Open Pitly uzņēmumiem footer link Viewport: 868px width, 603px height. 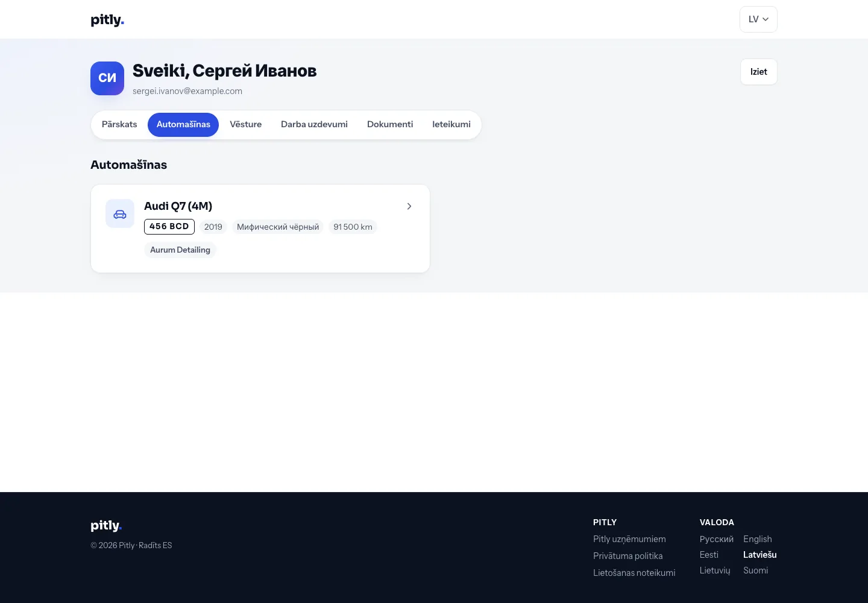tap(629, 539)
